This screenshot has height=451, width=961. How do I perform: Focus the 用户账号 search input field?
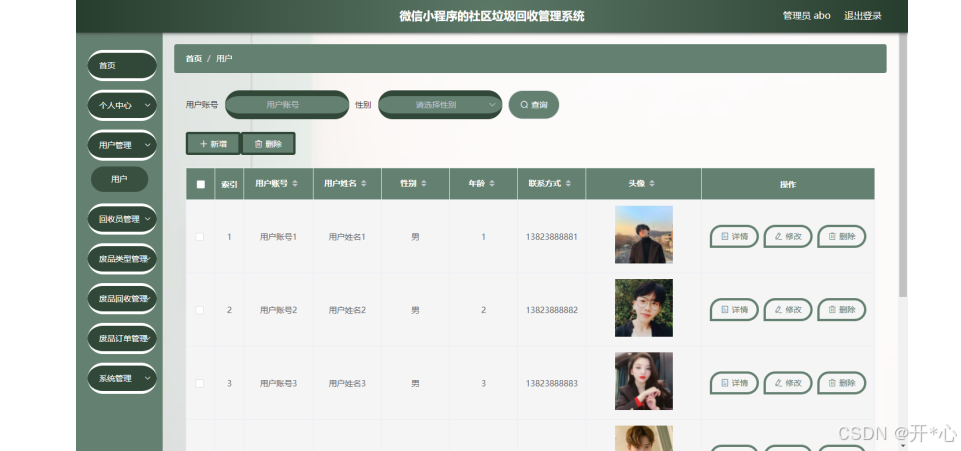[x=287, y=105]
